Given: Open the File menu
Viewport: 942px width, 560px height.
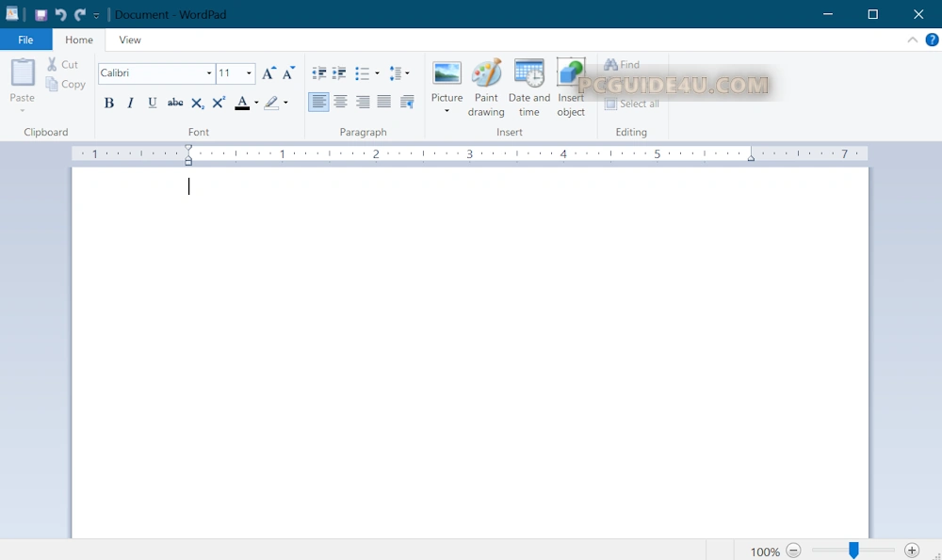Looking at the screenshot, I should click(25, 40).
